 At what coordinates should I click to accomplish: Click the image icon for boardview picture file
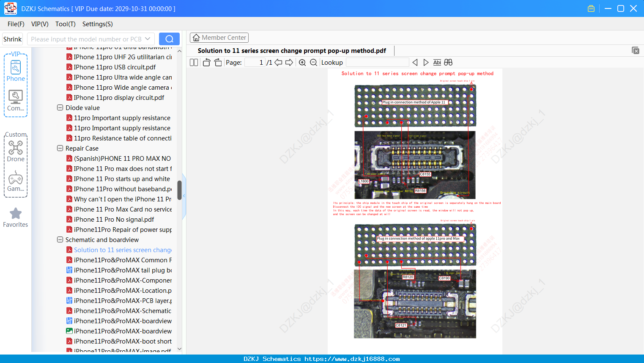pos(69,331)
